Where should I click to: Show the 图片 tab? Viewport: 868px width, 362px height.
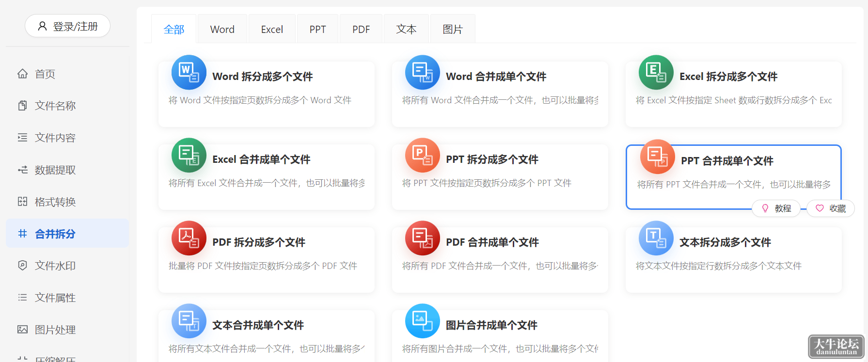pos(453,29)
